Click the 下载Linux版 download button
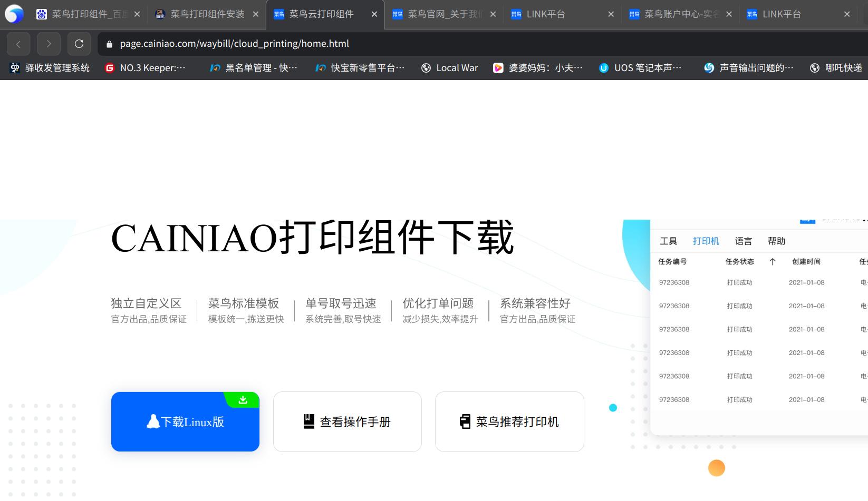 185,421
